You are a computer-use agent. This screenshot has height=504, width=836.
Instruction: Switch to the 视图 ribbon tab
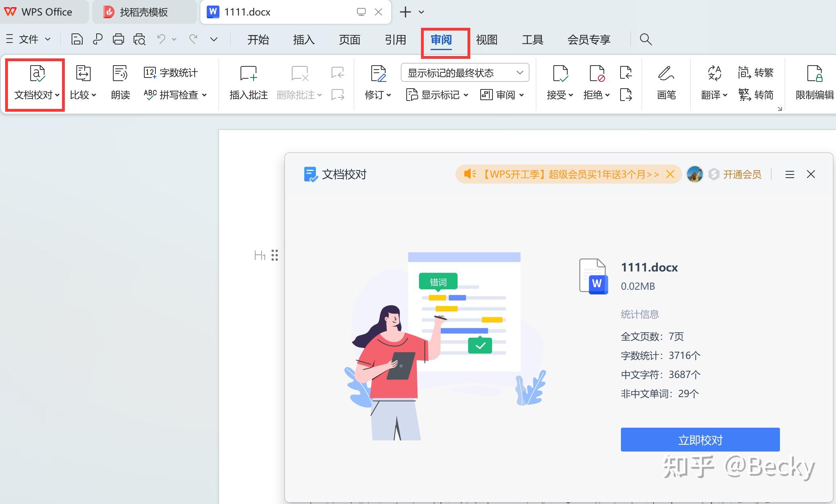(x=487, y=39)
